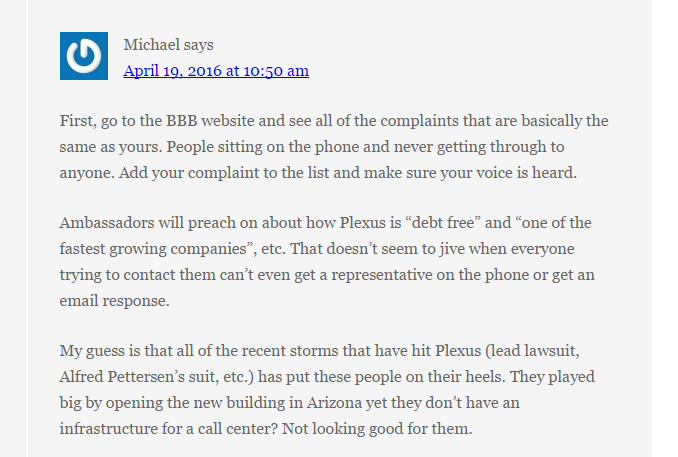Viewport: 678px width, 457px height.
Task: Open the April 19, 2016 comment permalink
Action: click(x=216, y=71)
